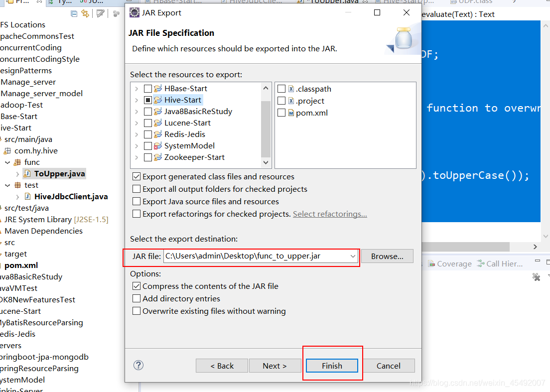Click the .classpath file icon

click(291, 89)
